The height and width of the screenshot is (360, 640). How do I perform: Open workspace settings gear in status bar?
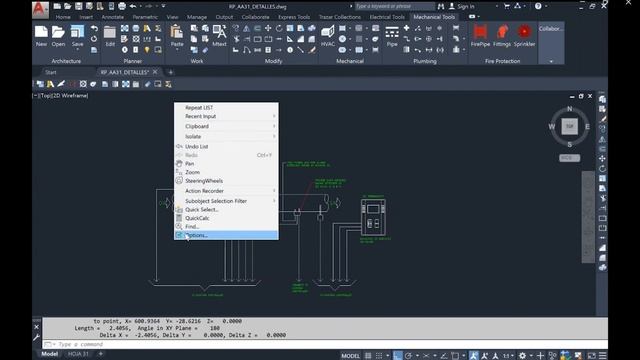(x=522, y=356)
